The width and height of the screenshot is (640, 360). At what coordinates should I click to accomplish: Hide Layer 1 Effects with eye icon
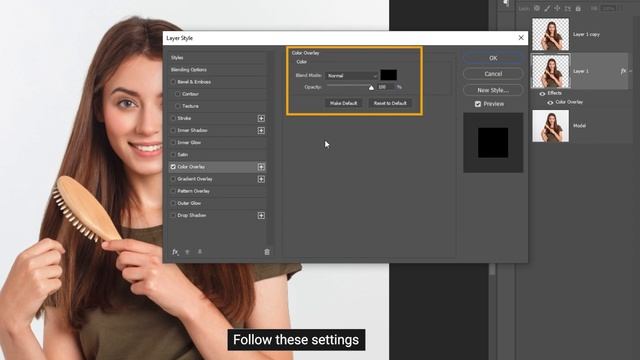(542, 93)
